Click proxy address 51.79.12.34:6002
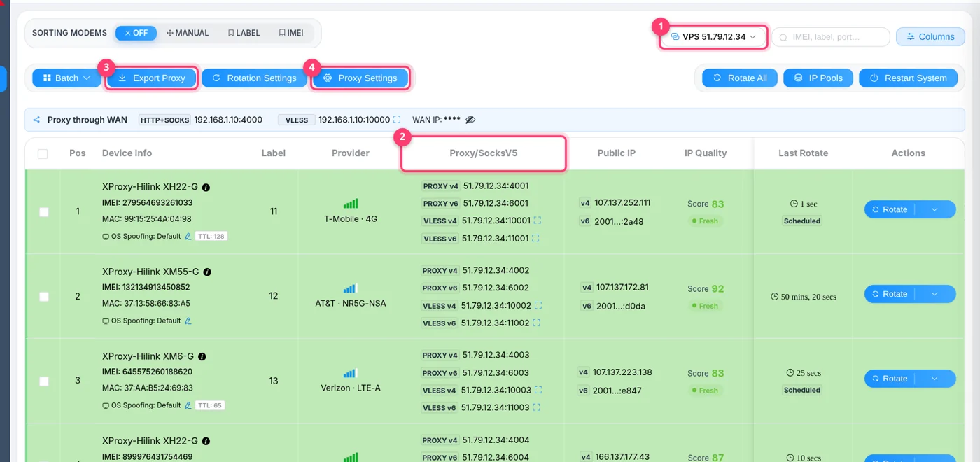Image resolution: width=980 pixels, height=462 pixels. pos(496,288)
